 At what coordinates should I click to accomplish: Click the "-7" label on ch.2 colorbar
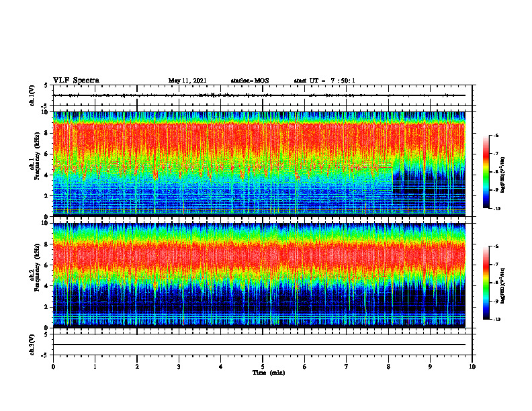[496, 265]
